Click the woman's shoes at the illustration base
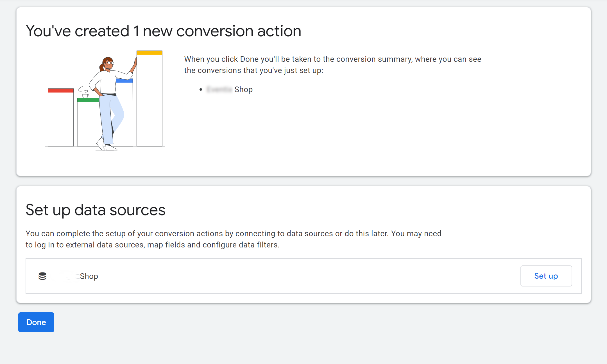 coord(107,145)
